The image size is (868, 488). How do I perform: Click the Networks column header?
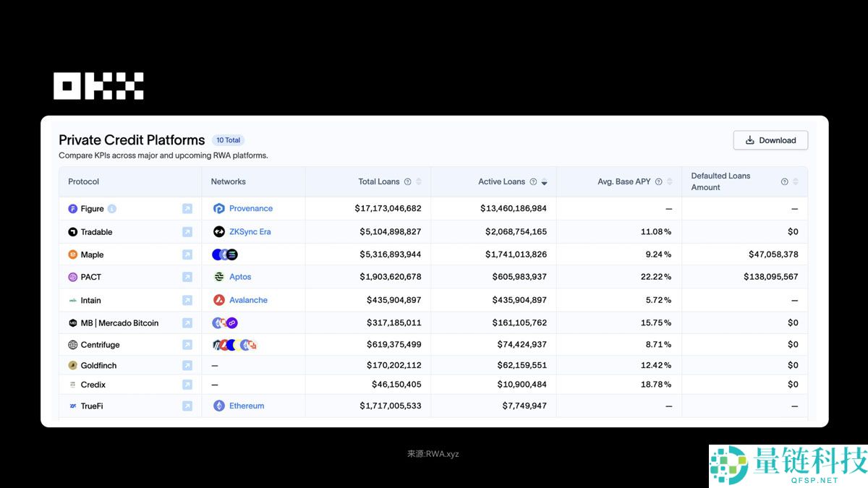pos(229,182)
